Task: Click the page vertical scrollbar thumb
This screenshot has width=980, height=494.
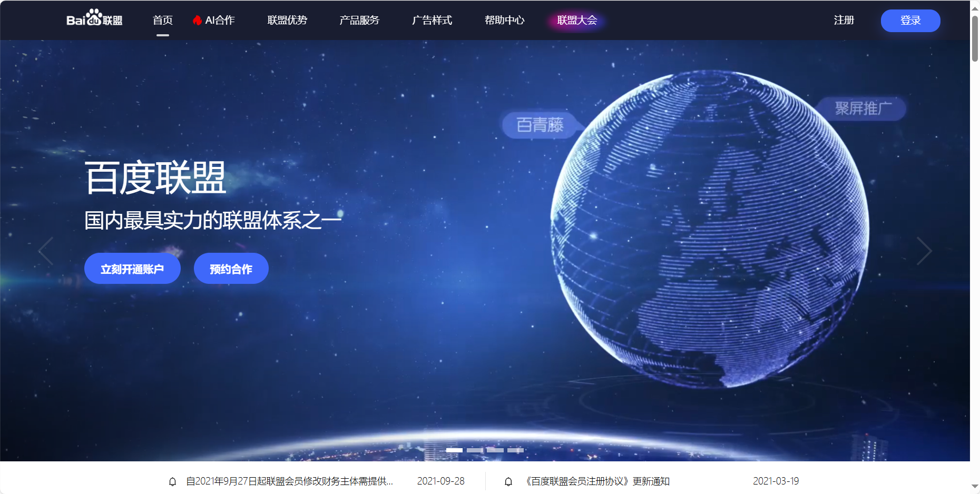Action: coord(975,38)
